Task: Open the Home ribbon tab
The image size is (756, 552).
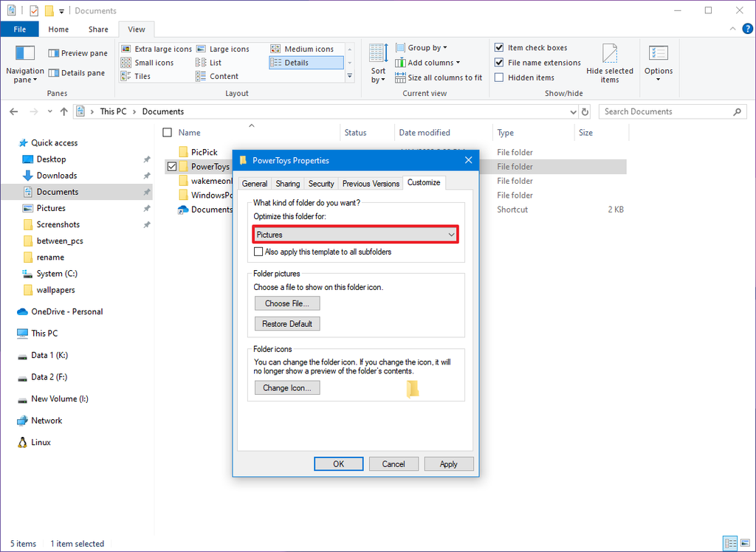Action: tap(58, 30)
